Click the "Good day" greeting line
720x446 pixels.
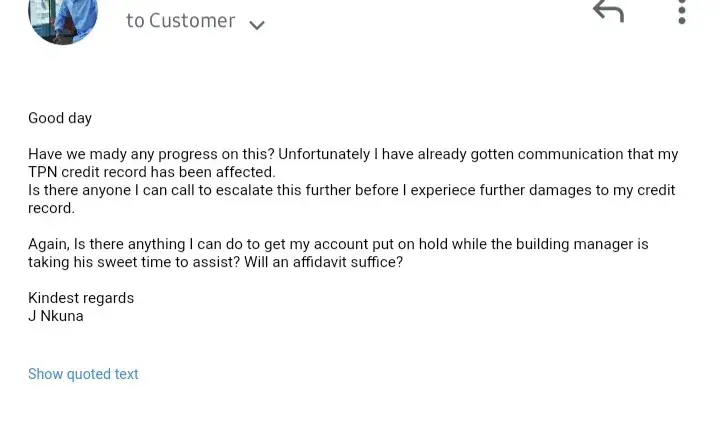[x=60, y=118]
